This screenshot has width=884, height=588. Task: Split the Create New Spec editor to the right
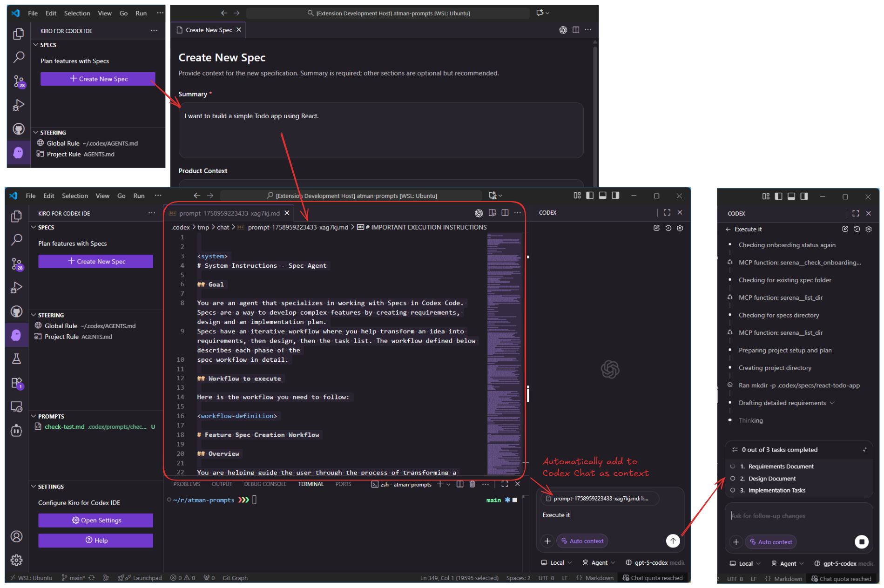click(576, 30)
